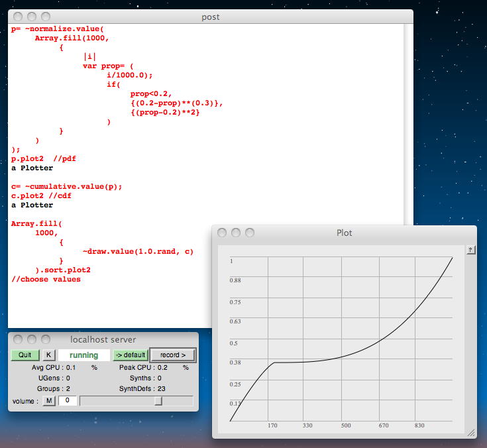Image resolution: width=487 pixels, height=448 pixels.
Task: Minimize the Plot window
Action: coord(236,233)
